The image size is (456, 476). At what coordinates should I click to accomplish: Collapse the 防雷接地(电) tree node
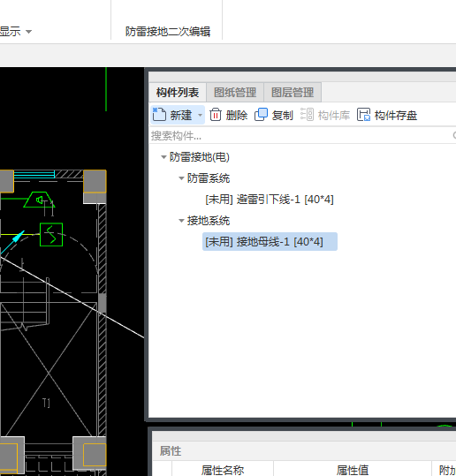tap(163, 157)
